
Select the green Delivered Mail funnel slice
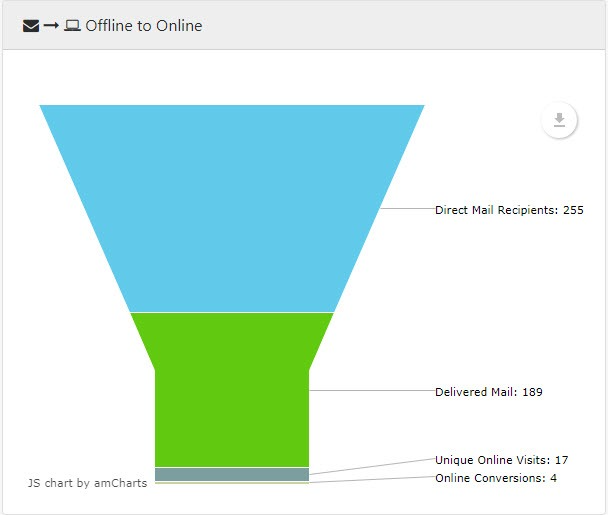pyautogui.click(x=232, y=390)
